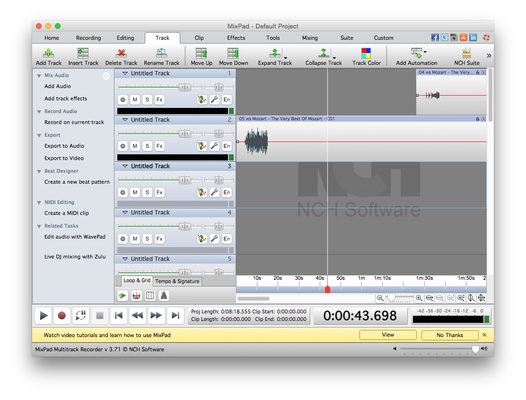Open the wrench settings on track 4

coord(214,239)
